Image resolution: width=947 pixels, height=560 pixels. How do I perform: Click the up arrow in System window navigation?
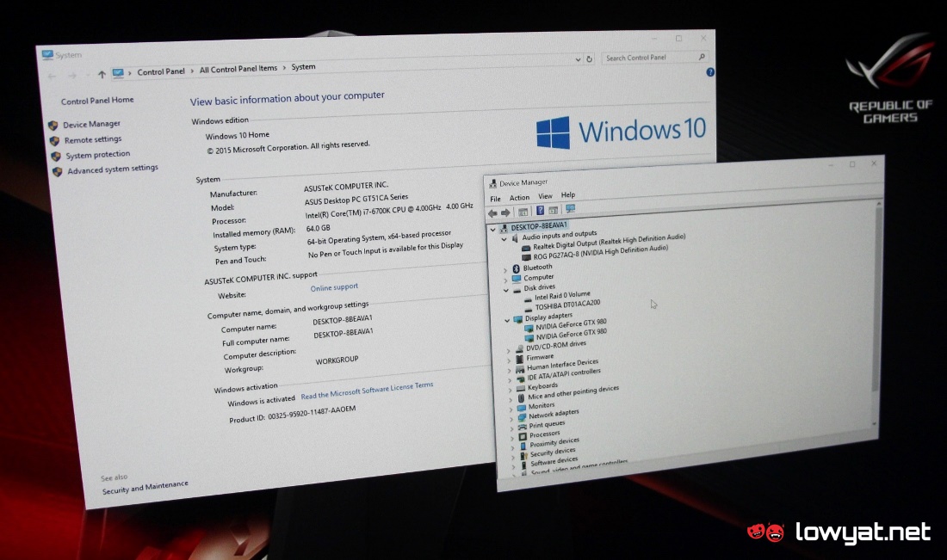(x=102, y=74)
